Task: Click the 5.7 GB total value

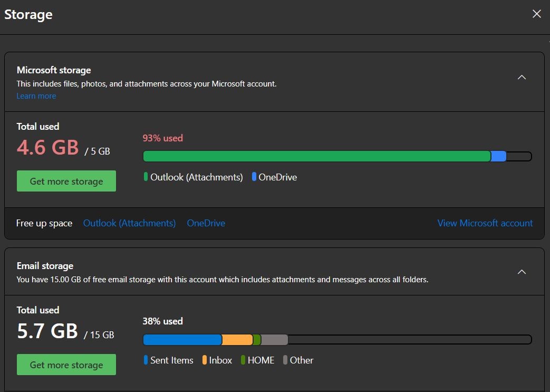Action: click(x=47, y=331)
